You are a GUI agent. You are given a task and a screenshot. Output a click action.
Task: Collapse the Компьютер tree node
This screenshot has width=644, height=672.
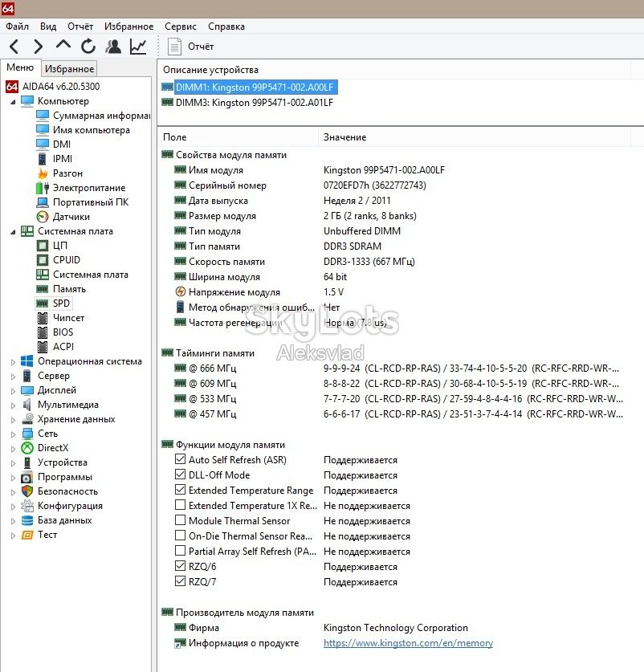tap(13, 102)
